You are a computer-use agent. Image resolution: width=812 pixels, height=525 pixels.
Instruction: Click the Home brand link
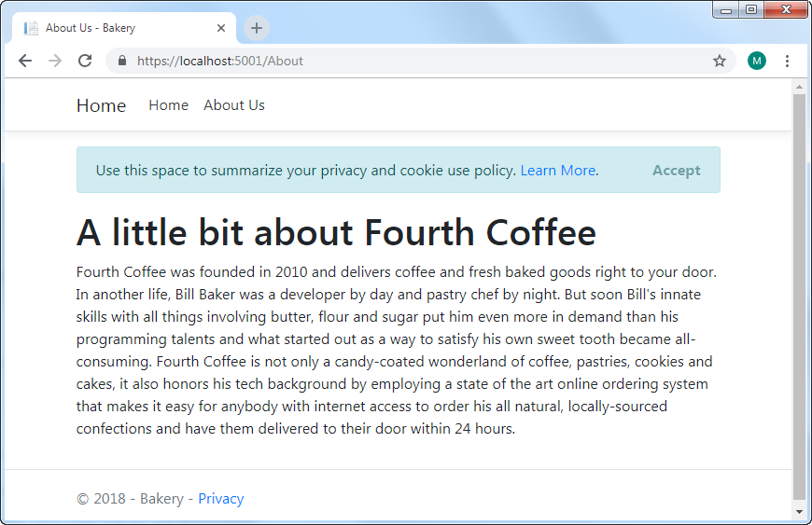point(101,105)
